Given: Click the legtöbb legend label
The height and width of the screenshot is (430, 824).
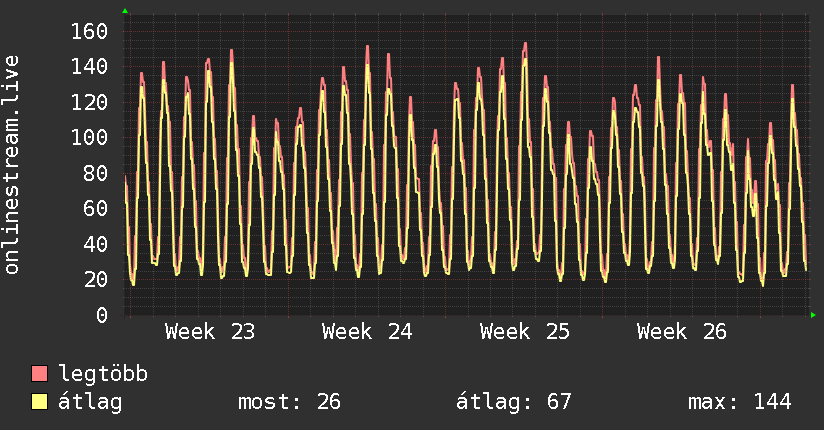Looking at the screenshot, I should point(103,374).
